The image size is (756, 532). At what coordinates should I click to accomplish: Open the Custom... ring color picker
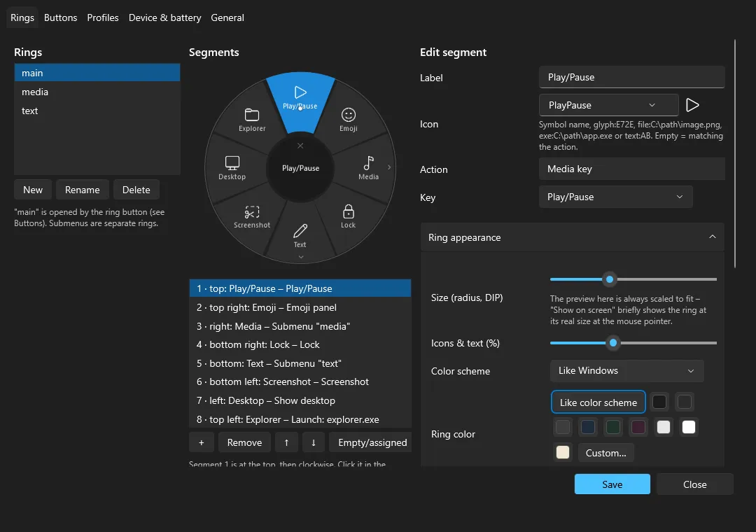coord(606,453)
